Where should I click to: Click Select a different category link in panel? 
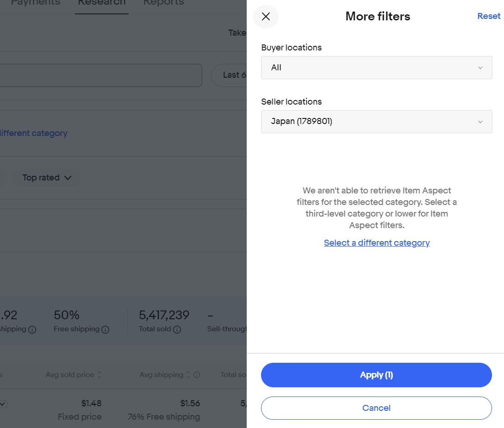[x=377, y=243]
